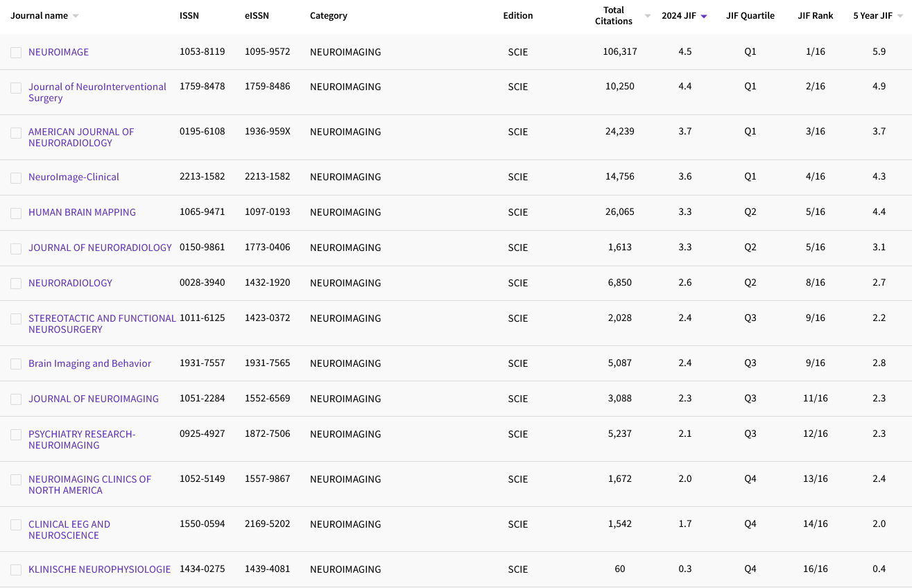Click the JIF Quartile column header

click(750, 16)
